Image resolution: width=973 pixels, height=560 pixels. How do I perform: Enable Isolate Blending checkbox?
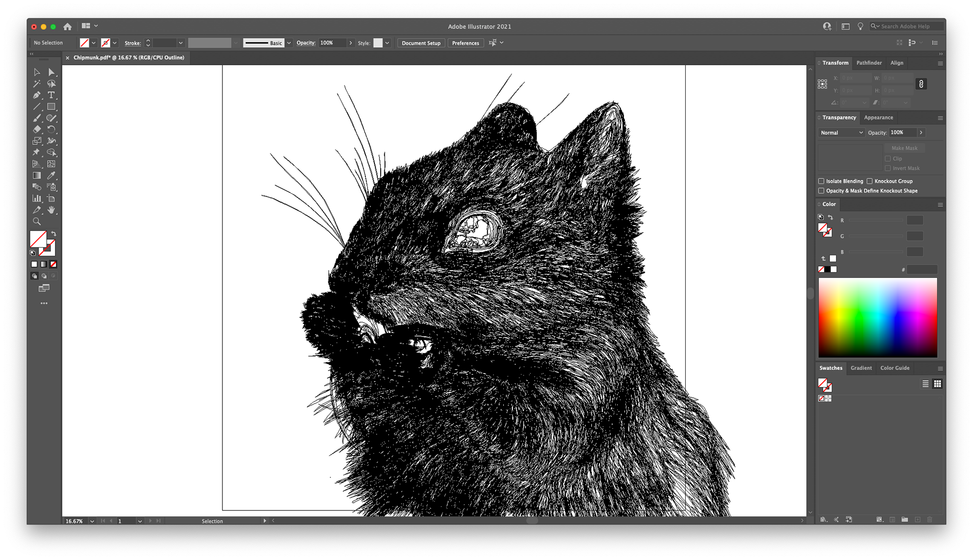821,181
